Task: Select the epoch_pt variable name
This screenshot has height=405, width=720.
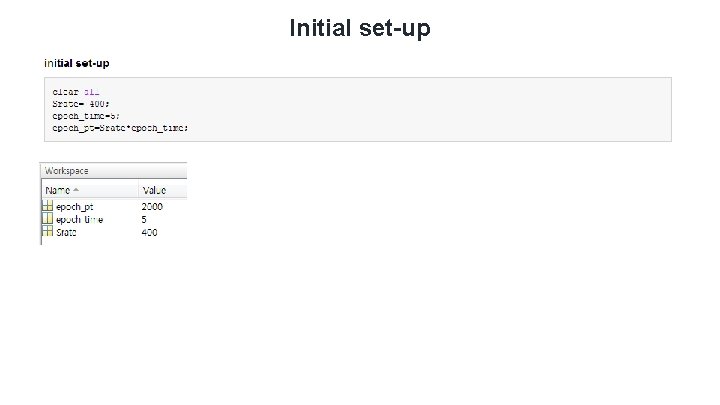Action: (74, 207)
